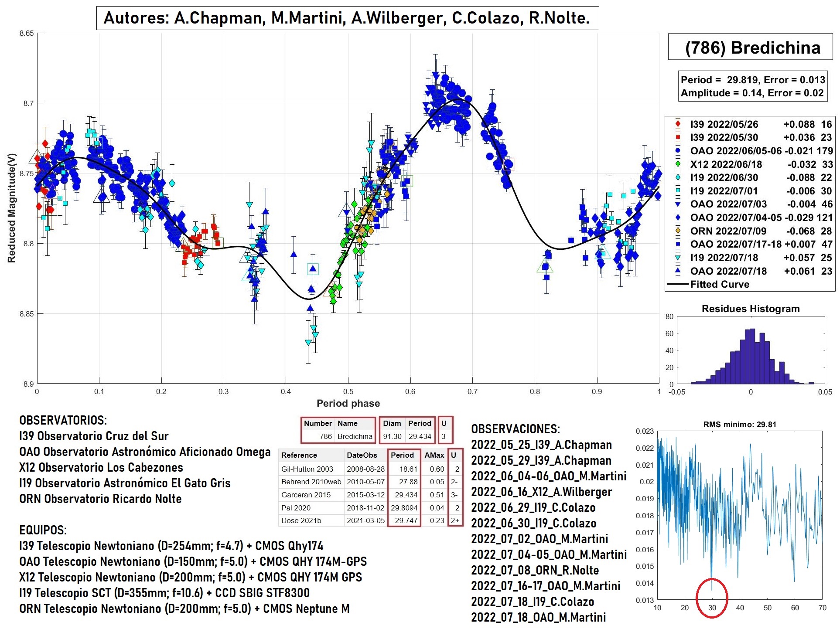Click the OBSERVATORIOS heading
The width and height of the screenshot is (840, 629).
[63, 420]
